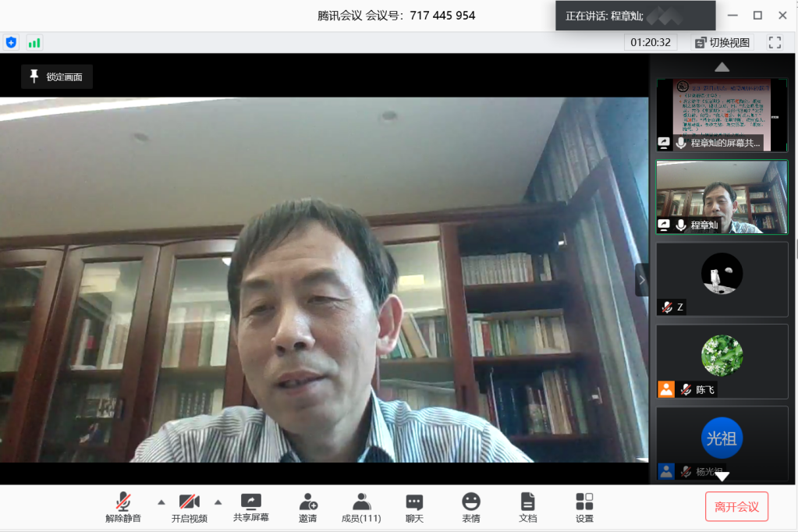Image resolution: width=798 pixels, height=532 pixels.
Task: Expand audio options arrow next to 解除静音
Action: click(x=161, y=502)
